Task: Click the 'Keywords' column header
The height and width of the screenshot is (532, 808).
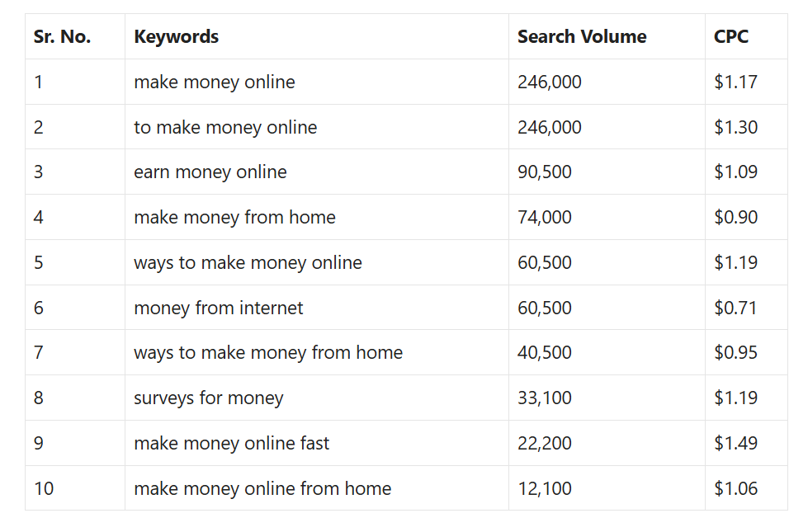Action: pyautogui.click(x=176, y=37)
